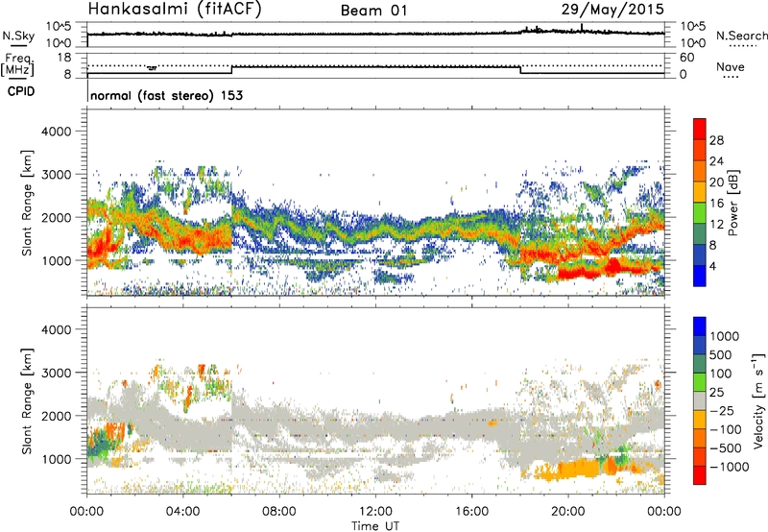
Task: Click the 100 tick on Velocity color bar
Action: (721, 374)
